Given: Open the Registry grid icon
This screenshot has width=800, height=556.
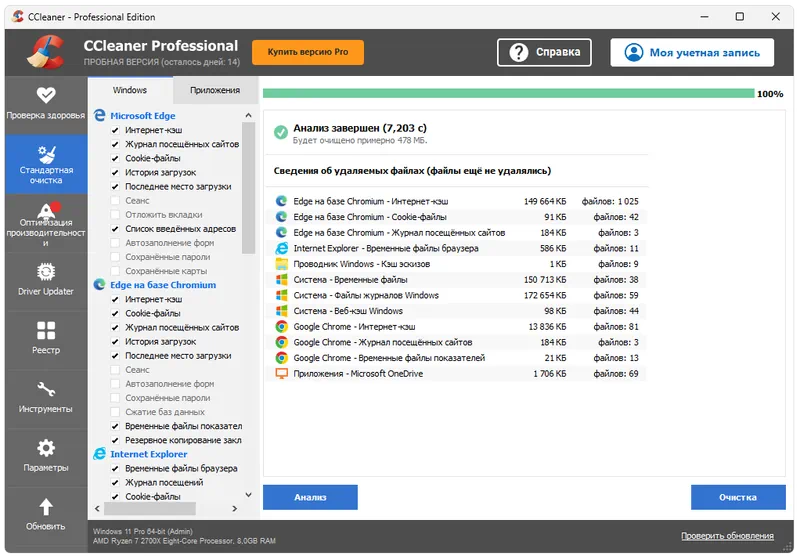Looking at the screenshot, I should tap(46, 331).
